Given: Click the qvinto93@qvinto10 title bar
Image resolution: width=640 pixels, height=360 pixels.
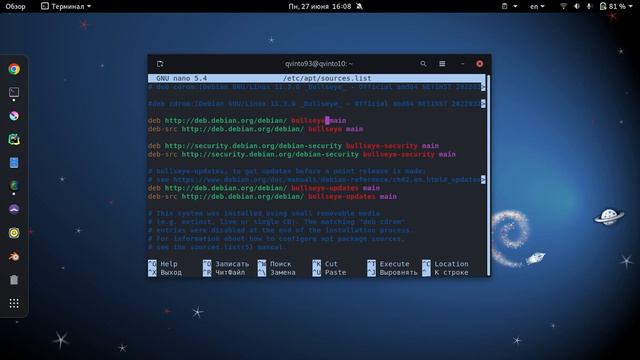Looking at the screenshot, I should 319,64.
